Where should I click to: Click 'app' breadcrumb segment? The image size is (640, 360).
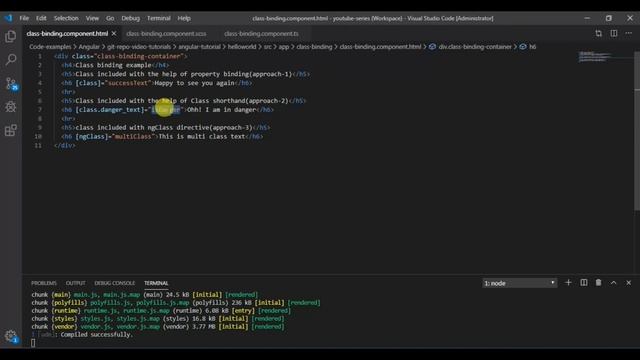tap(284, 47)
